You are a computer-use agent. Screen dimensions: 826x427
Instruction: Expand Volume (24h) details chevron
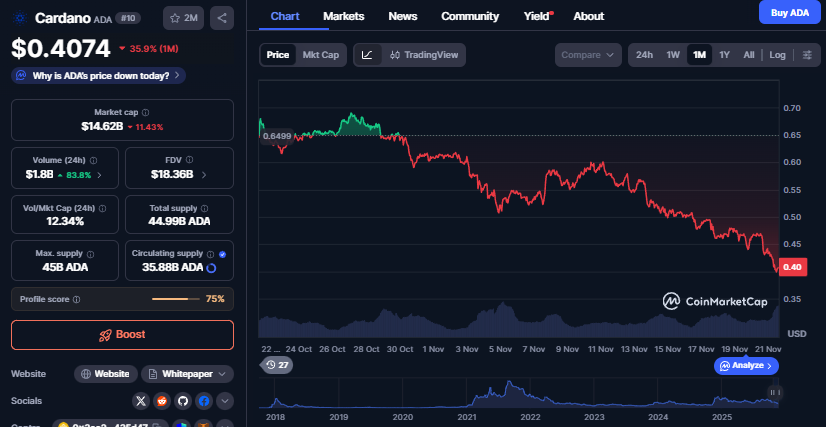[x=100, y=175]
